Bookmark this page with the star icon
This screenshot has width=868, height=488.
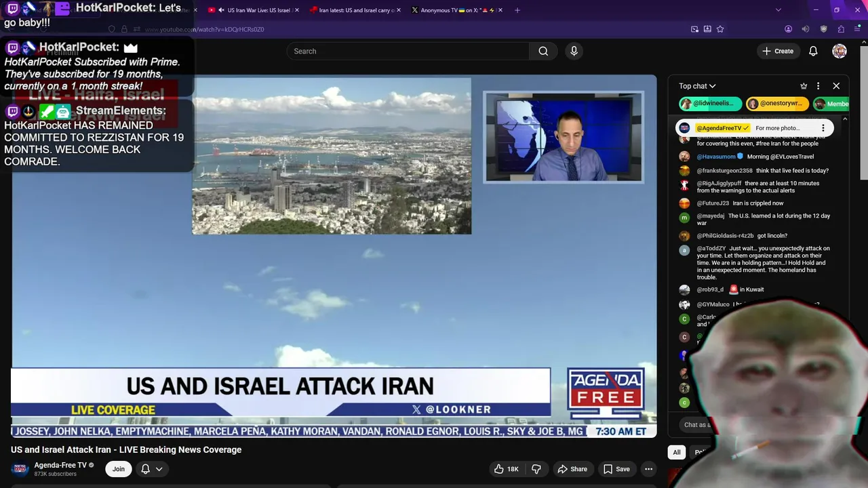point(720,29)
